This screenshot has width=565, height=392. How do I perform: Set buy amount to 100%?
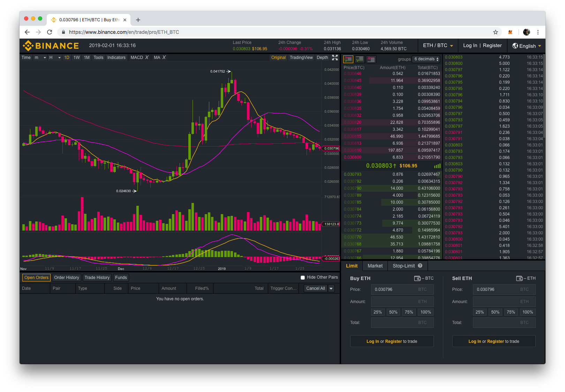[x=426, y=312]
